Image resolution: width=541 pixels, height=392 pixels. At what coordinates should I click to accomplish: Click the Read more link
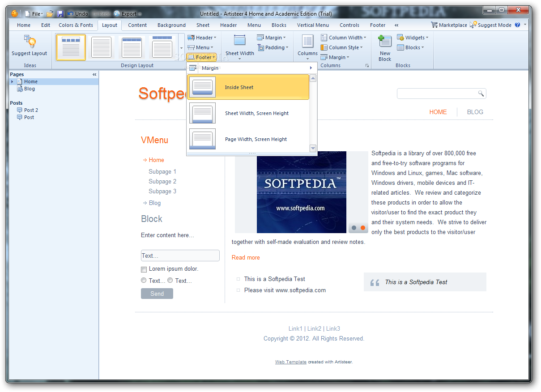click(246, 257)
